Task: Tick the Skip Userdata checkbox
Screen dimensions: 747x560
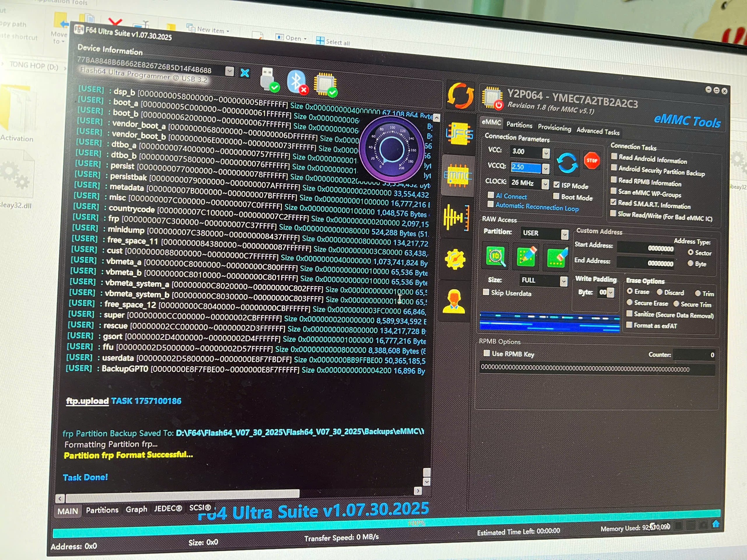Action: click(x=486, y=292)
